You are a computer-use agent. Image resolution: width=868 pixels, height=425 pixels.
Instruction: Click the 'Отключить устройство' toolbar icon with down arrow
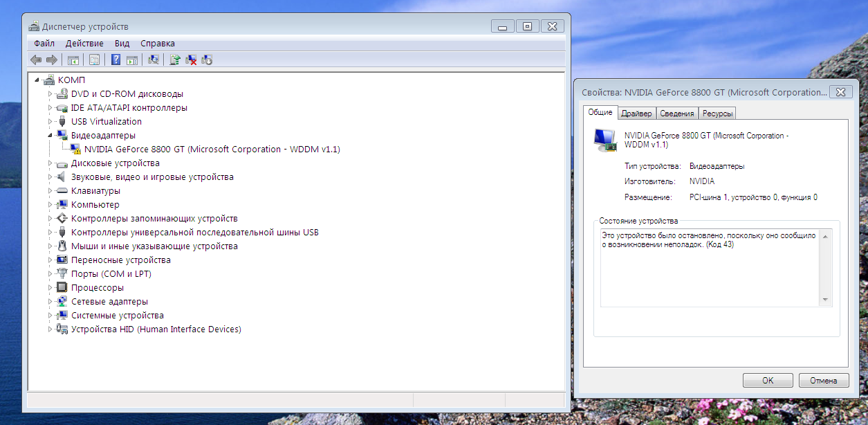[207, 60]
